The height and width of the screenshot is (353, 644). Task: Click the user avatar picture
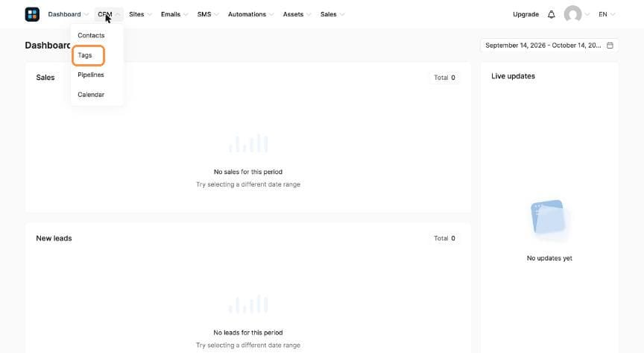pyautogui.click(x=572, y=14)
